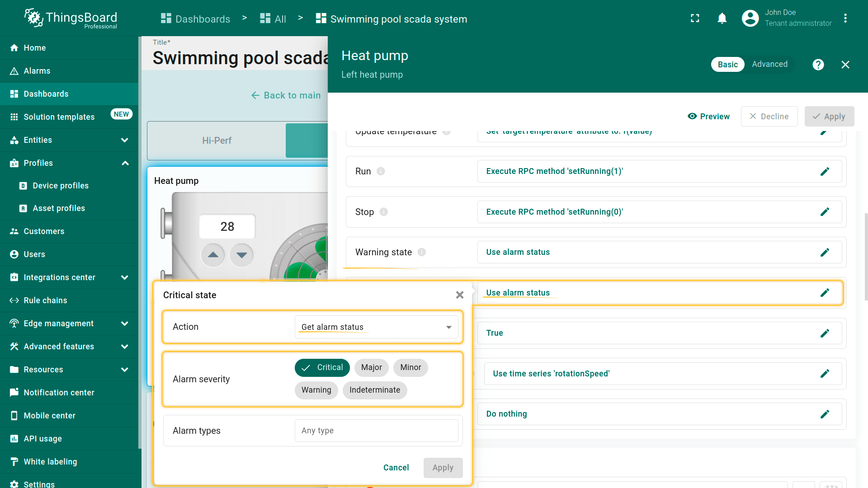Select Warning alarm severity chip
This screenshot has height=488, width=868.
point(316,390)
